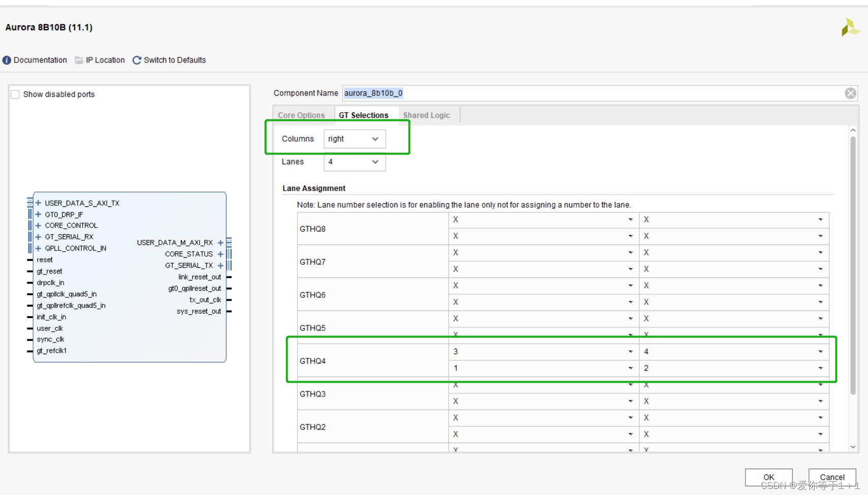Image resolution: width=868 pixels, height=495 pixels.
Task: Click the IP Location folder icon
Action: tap(79, 60)
